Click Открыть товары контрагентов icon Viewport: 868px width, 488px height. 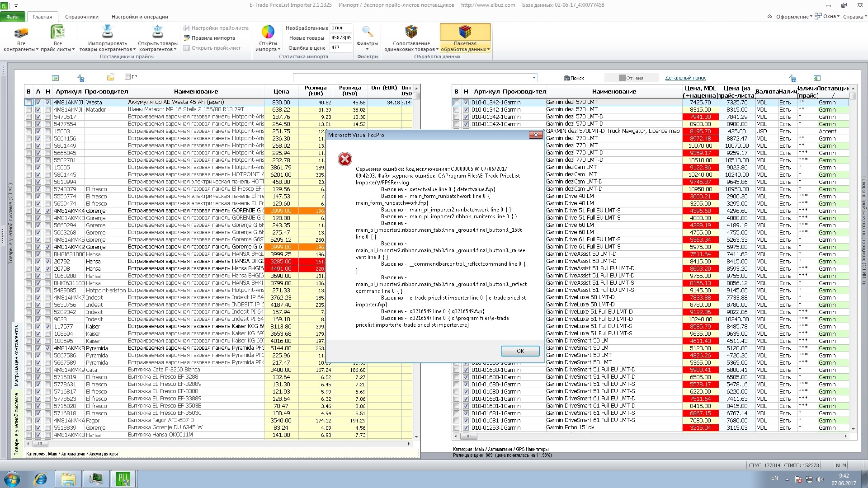coord(158,33)
